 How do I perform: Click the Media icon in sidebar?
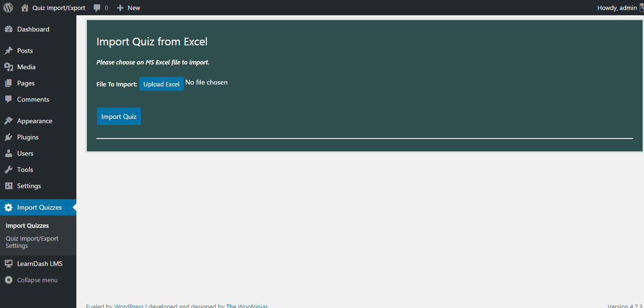click(9, 67)
